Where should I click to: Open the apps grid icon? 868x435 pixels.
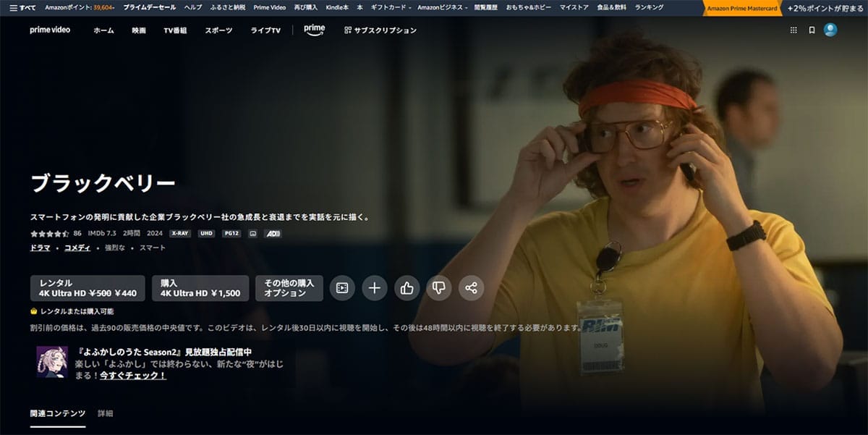pyautogui.click(x=793, y=30)
